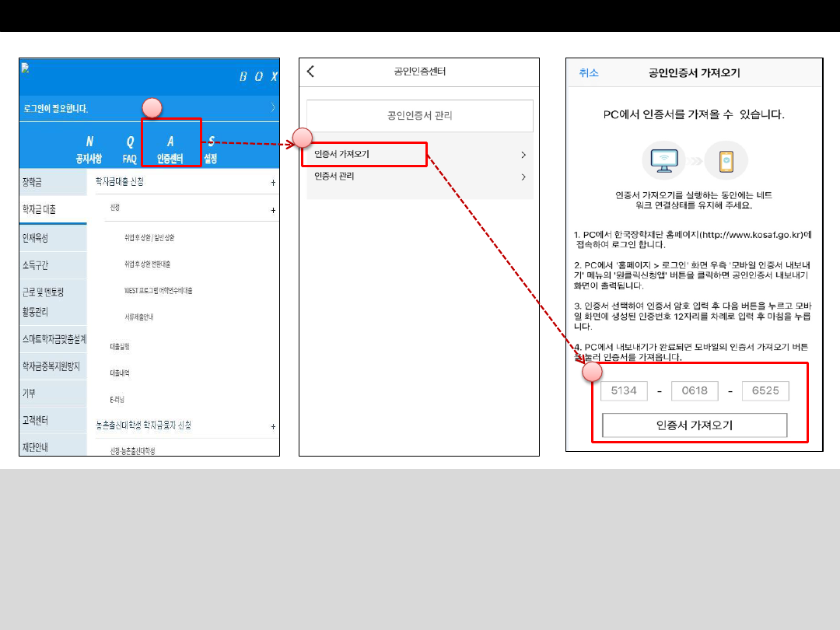This screenshot has height=630, width=840.
Task: Open the 로그인이 필요합니다 login chevron
Action: (x=273, y=107)
